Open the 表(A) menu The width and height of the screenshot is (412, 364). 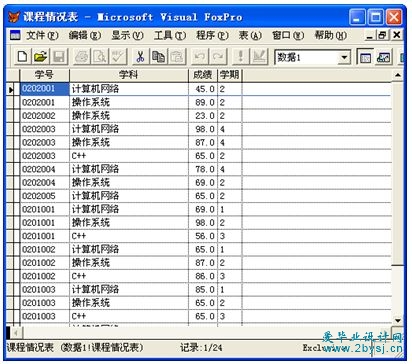(x=250, y=35)
